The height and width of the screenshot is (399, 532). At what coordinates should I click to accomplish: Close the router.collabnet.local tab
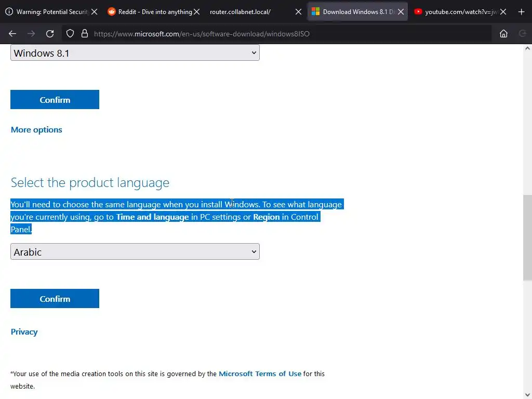click(x=298, y=12)
